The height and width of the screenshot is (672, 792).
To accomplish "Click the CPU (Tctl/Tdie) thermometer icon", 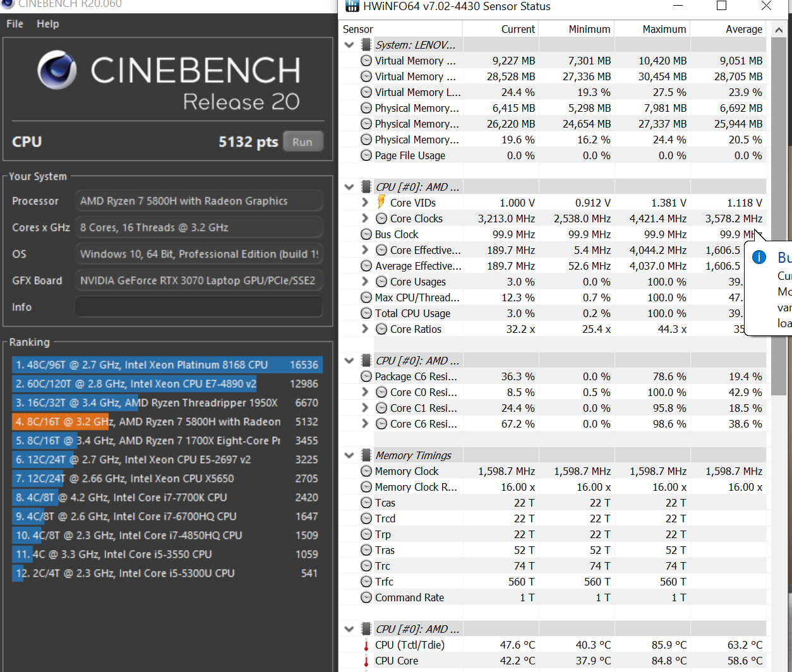I will (x=366, y=645).
